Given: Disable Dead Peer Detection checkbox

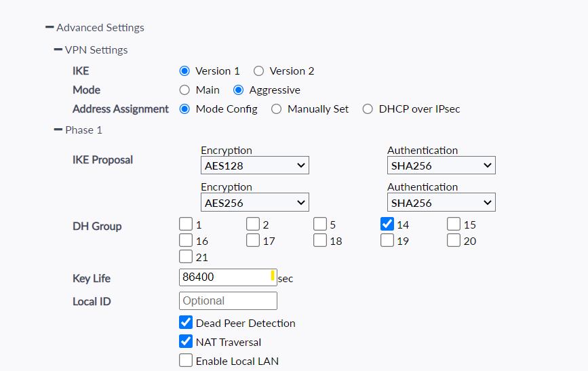Looking at the screenshot, I should [186, 322].
